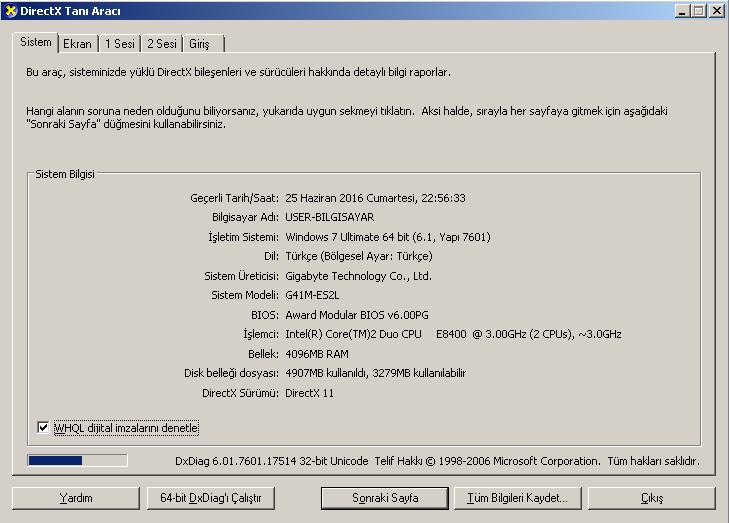Click the DxDiag 6.01.7601.17514 version text
The height and width of the screenshot is (523, 729).
click(272, 461)
